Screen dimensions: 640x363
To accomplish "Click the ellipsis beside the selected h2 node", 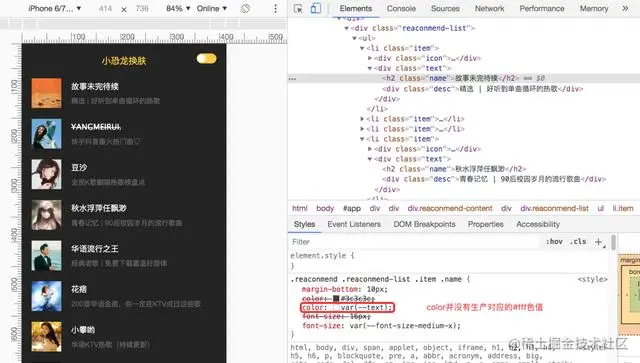I will [x=292, y=79].
